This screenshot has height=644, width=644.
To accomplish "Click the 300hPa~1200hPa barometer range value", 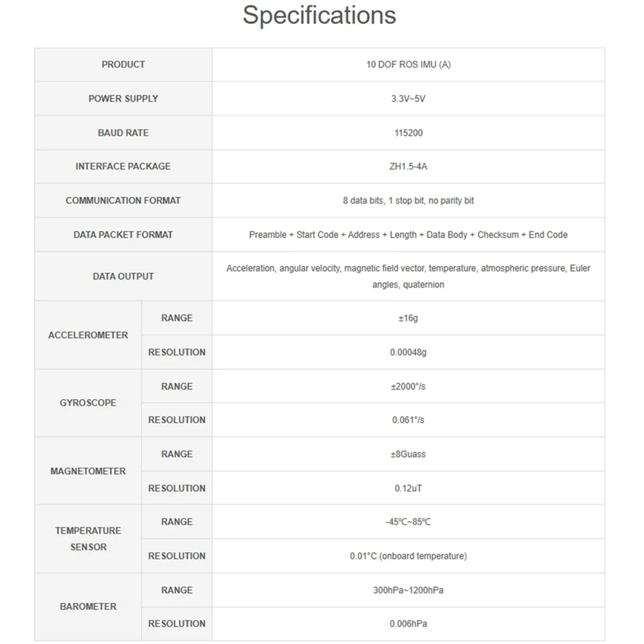I will pyautogui.click(x=408, y=590).
